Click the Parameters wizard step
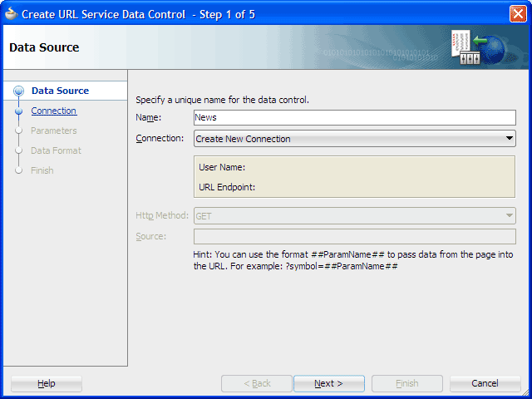 (x=54, y=131)
